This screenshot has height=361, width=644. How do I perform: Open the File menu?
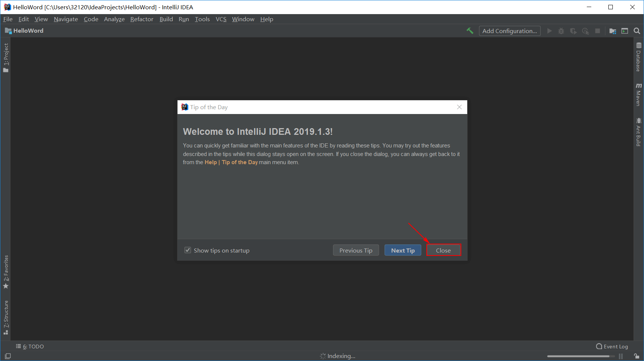[x=8, y=19]
